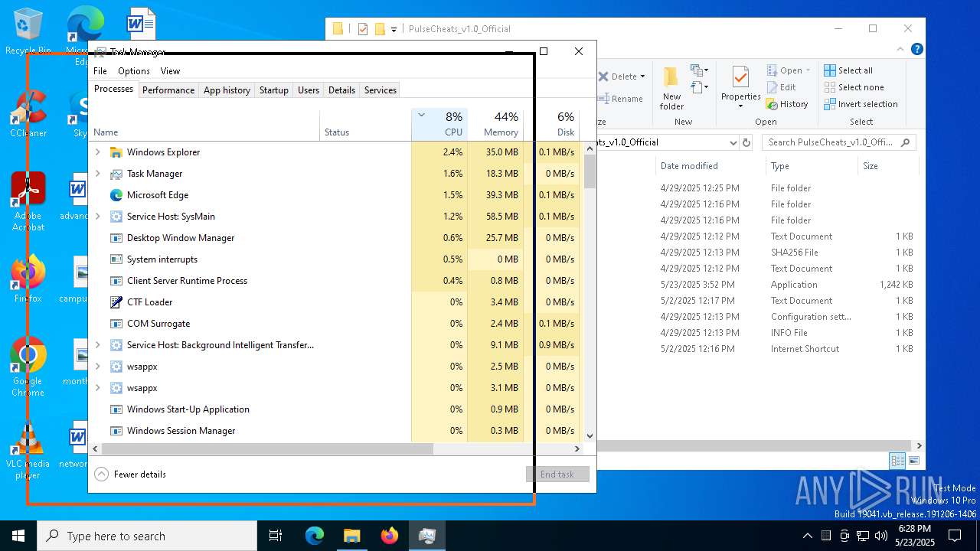Switch to Startup tab
This screenshot has width=980, height=551.
click(x=273, y=90)
